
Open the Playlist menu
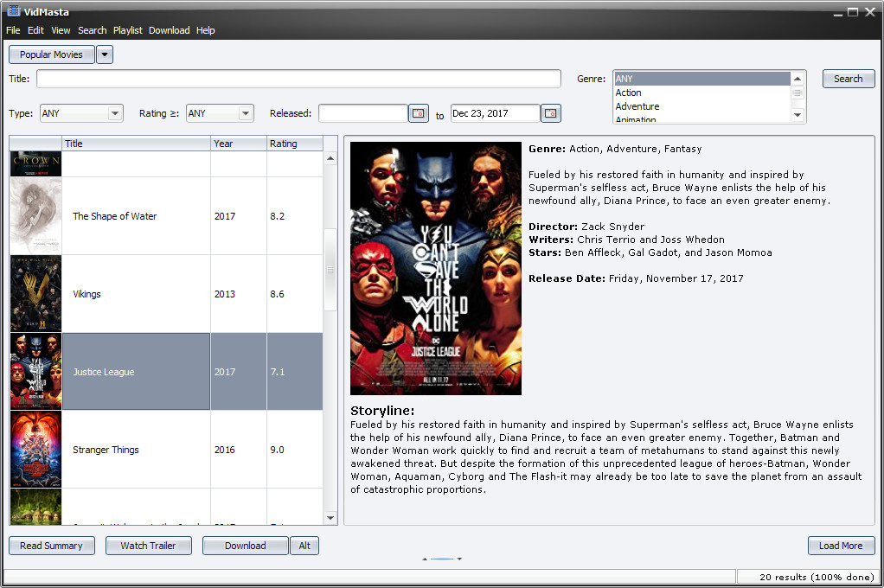point(127,30)
